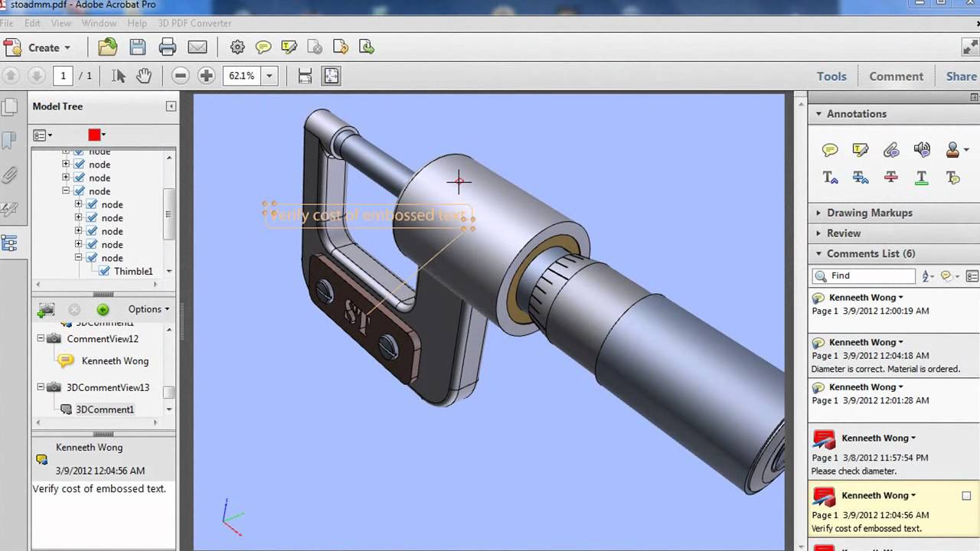Create a new 3D view with the camera icon
The width and height of the screenshot is (980, 551).
pyautogui.click(x=47, y=309)
